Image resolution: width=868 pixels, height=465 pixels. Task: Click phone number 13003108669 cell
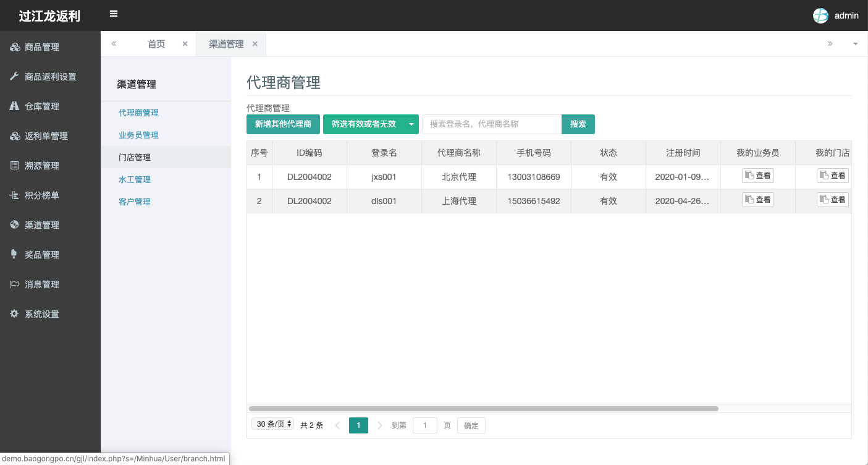click(534, 177)
